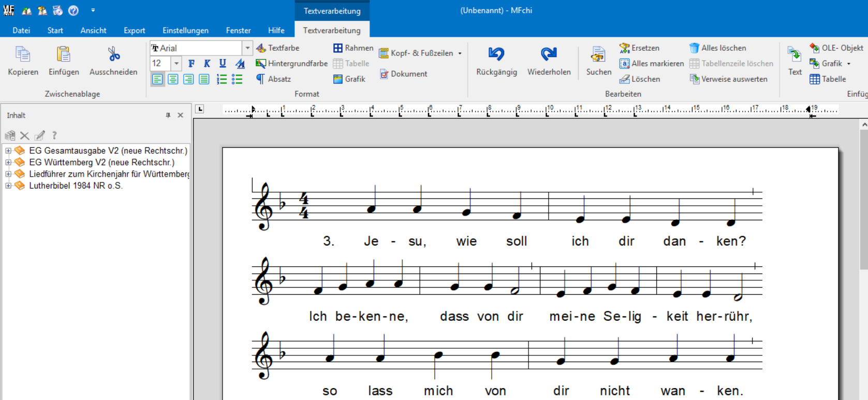Pin the Inhalt panel
The width and height of the screenshot is (868, 400).
tap(168, 115)
